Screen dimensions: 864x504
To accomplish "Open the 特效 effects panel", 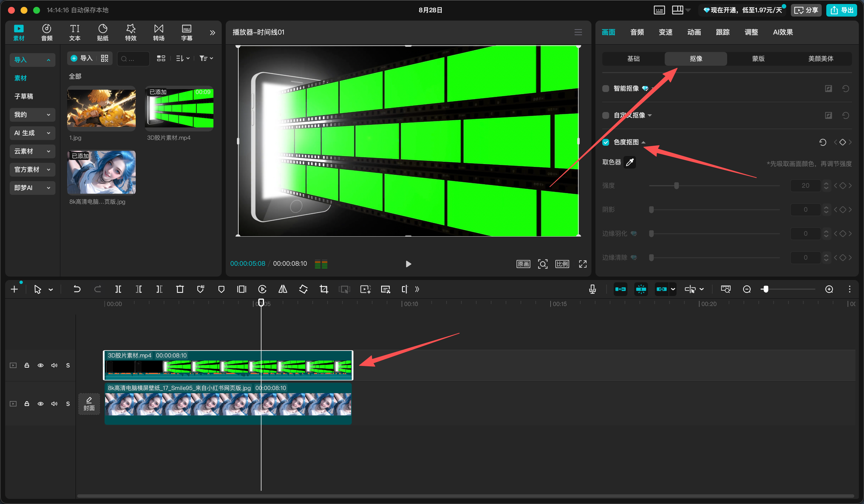I will point(131,33).
